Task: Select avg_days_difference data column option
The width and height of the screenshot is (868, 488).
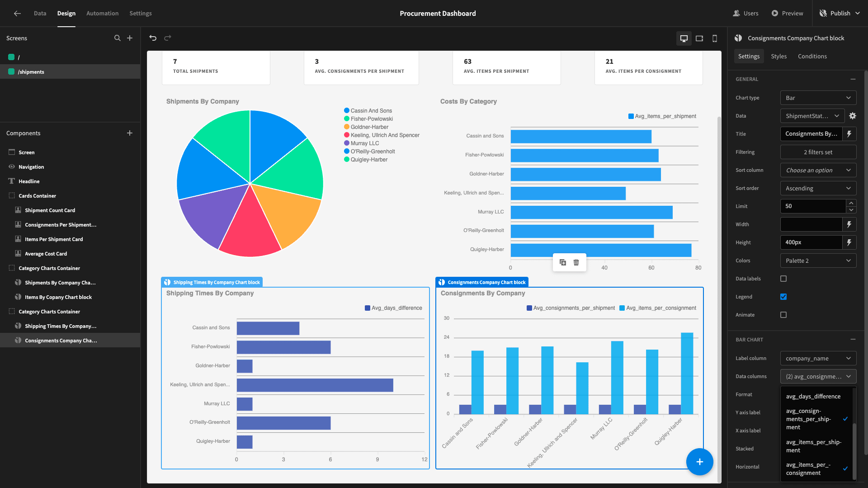Action: point(816,397)
